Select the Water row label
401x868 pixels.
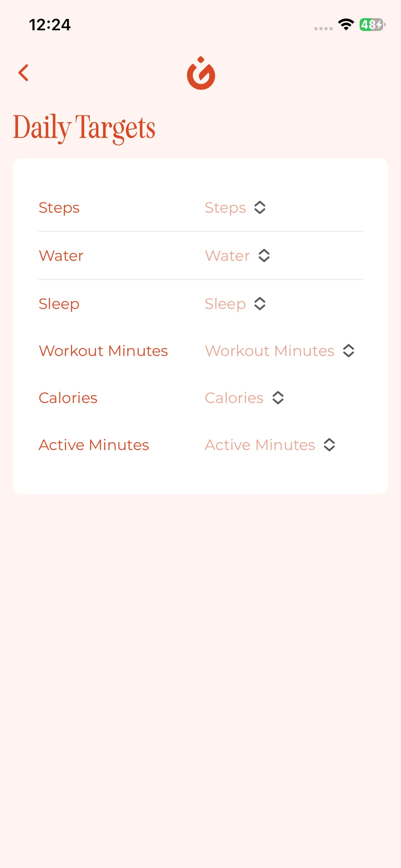(61, 256)
